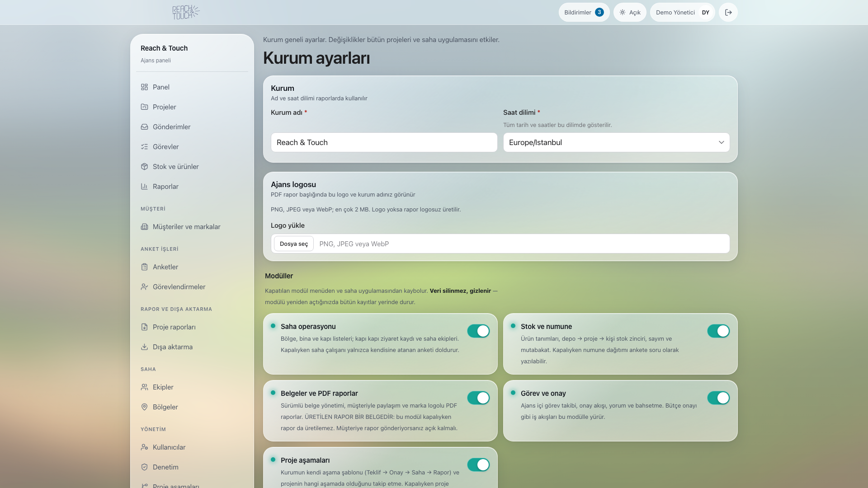This screenshot has width=868, height=488.
Task: Click the logout icon in top bar
Action: 728,12
